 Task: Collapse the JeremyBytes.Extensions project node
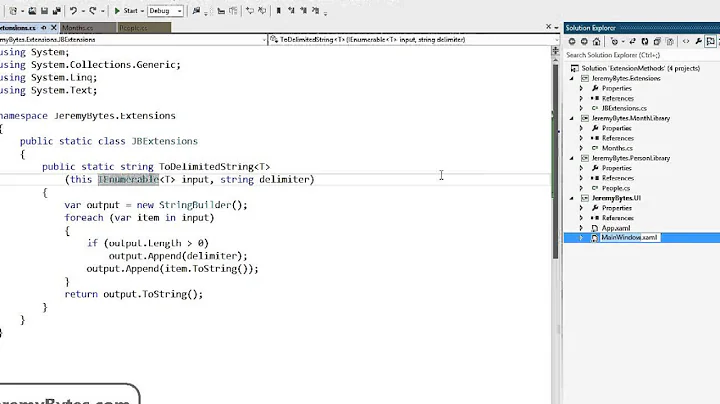point(572,79)
